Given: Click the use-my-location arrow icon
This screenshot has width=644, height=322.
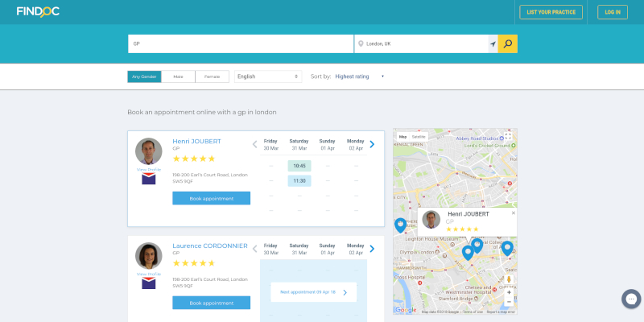Looking at the screenshot, I should tap(492, 43).
